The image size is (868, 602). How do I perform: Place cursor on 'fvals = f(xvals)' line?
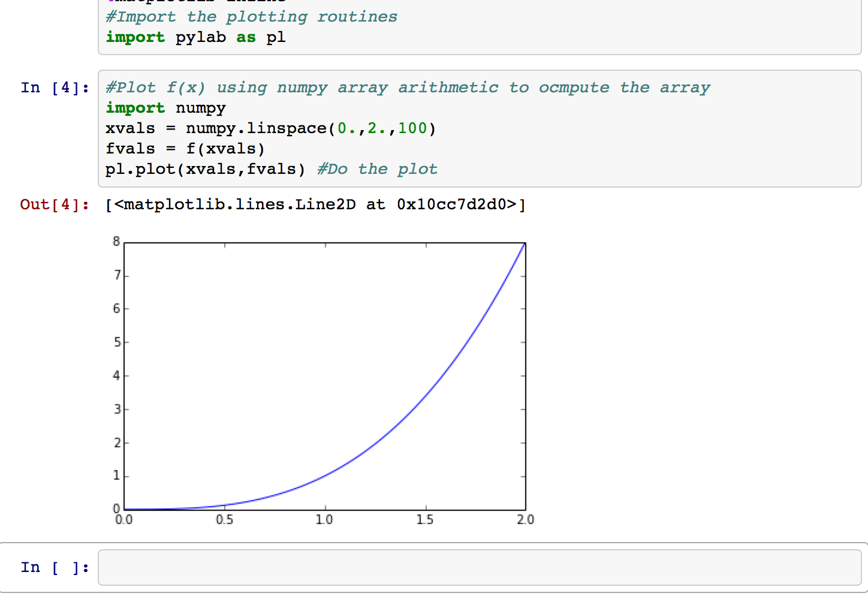(x=185, y=149)
